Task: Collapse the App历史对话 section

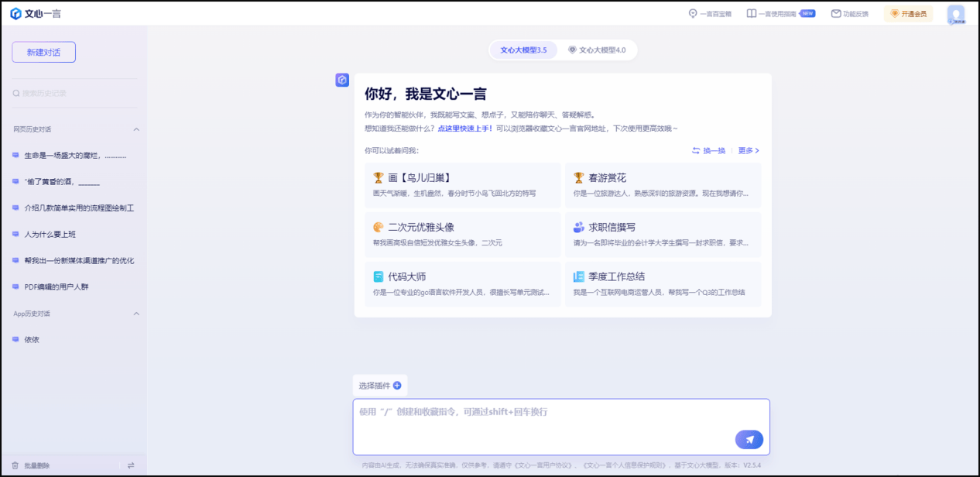Action: coord(136,314)
